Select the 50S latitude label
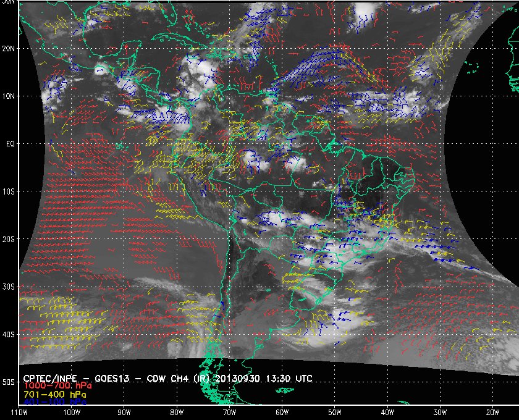Screen dimensions: 519x420 [x=8, y=382]
